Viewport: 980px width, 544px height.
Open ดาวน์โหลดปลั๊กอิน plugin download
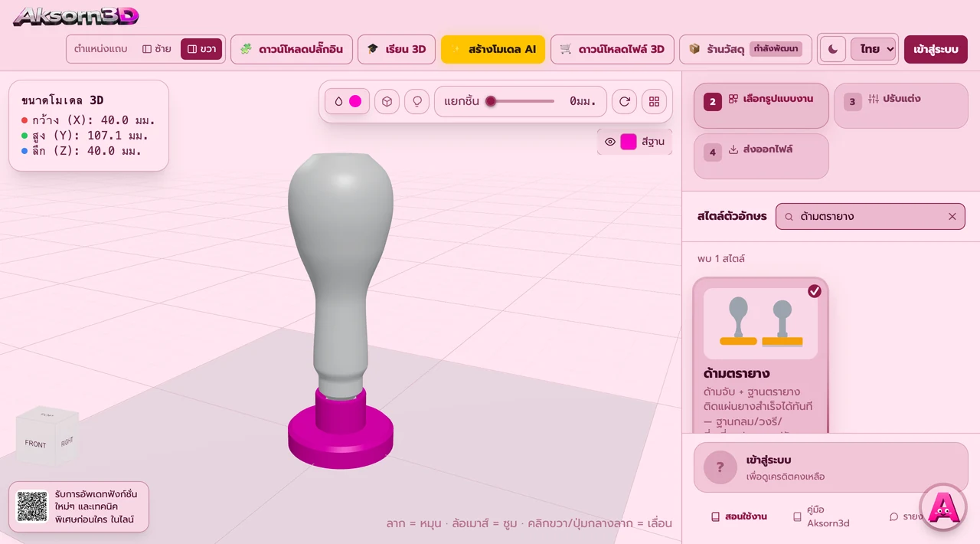click(x=292, y=49)
